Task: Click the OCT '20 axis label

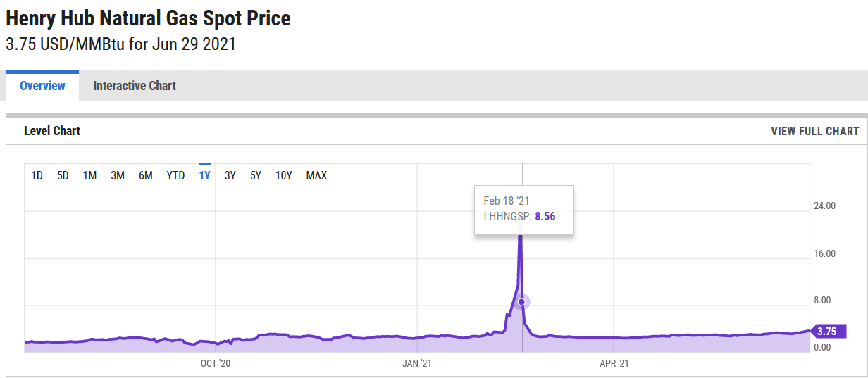Action: pos(216,363)
